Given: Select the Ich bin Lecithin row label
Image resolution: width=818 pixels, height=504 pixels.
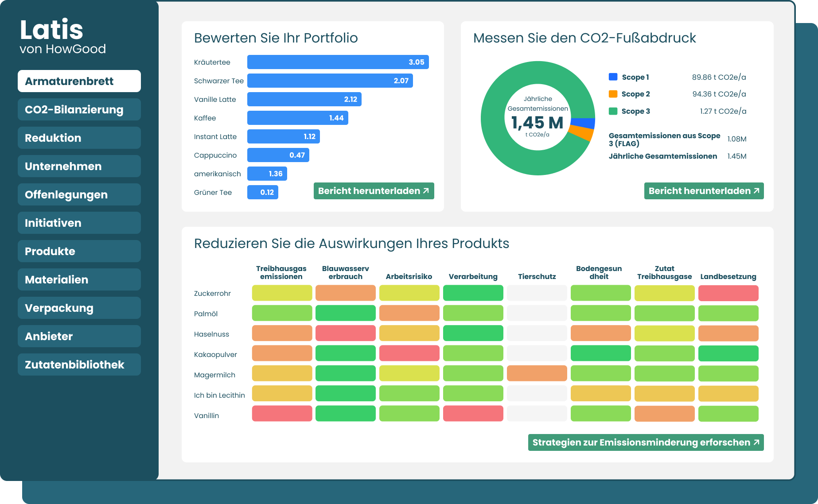Looking at the screenshot, I should (x=219, y=395).
